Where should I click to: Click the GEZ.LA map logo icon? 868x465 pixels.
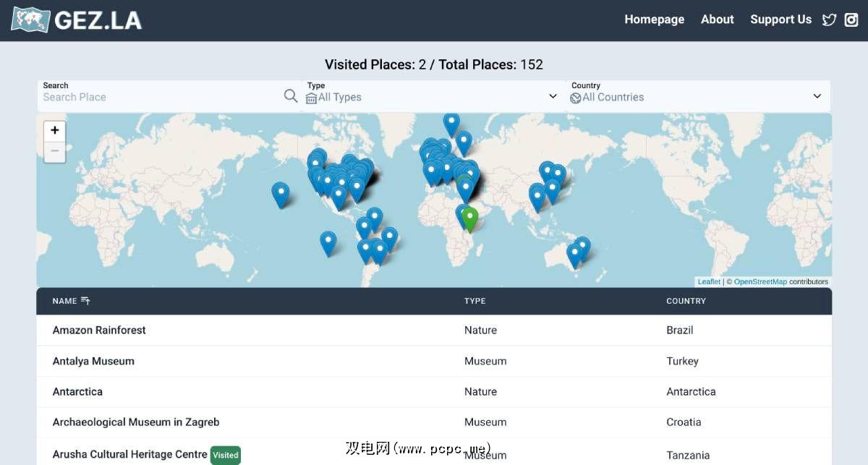point(31,20)
